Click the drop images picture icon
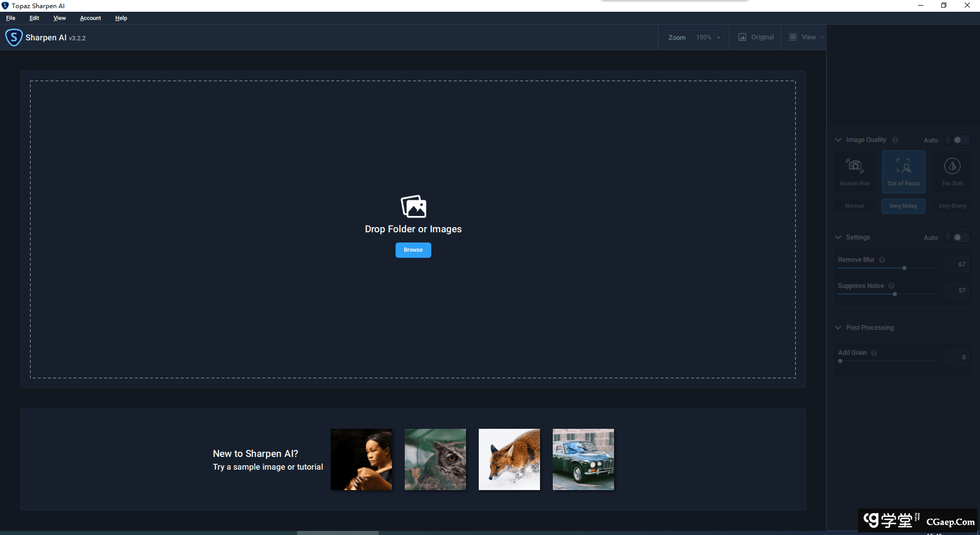Viewport: 980px width, 535px height. 413,206
